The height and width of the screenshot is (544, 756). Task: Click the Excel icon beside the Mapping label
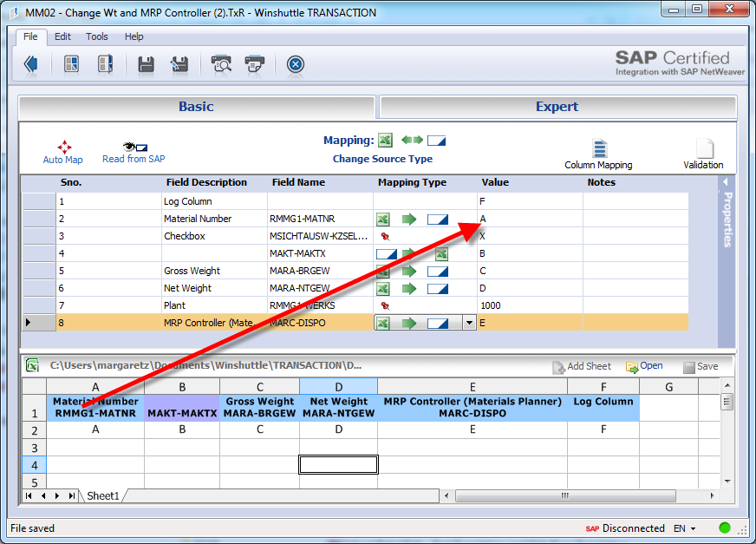click(x=385, y=141)
